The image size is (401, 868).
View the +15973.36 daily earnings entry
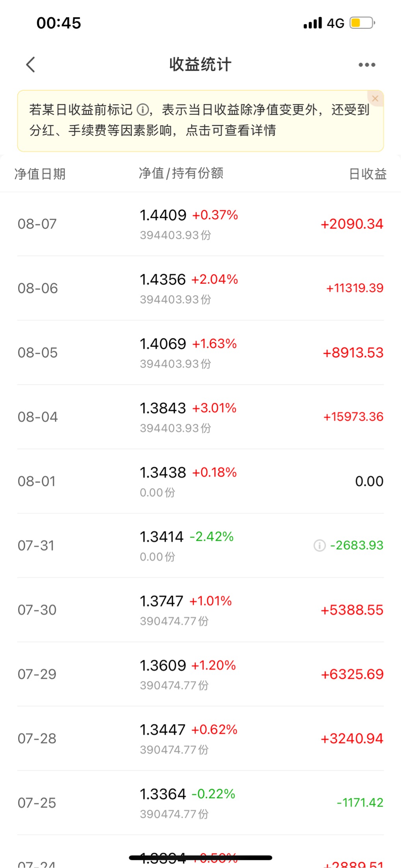click(x=353, y=417)
